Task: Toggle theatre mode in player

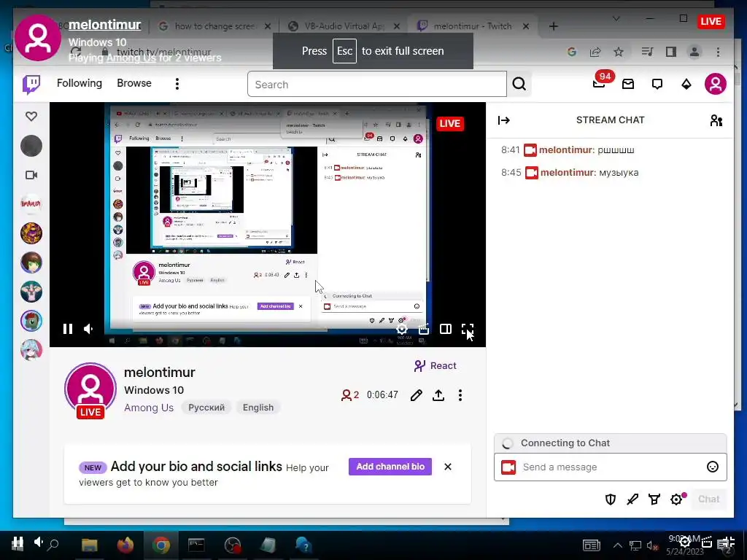Action: pyautogui.click(x=446, y=329)
